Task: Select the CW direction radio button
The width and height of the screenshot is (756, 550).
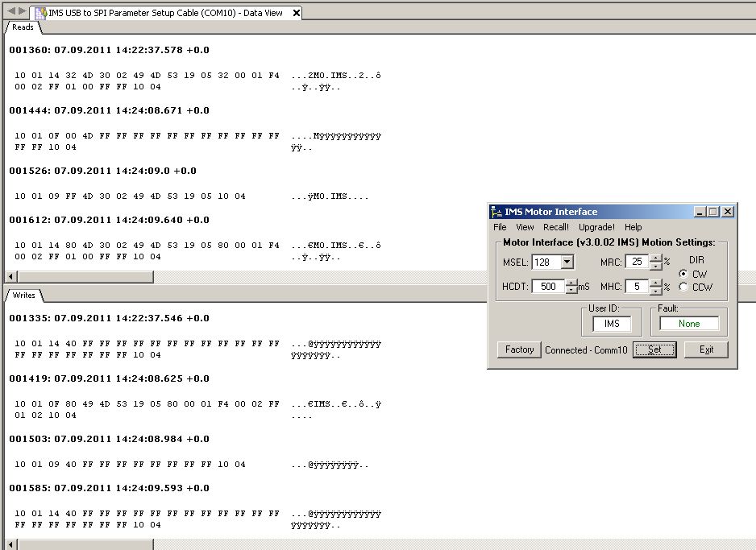Action: [x=683, y=274]
